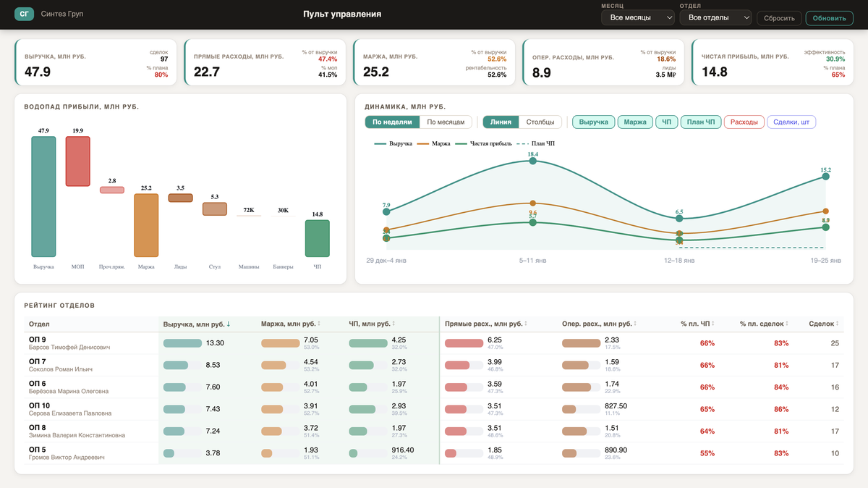Click Выручка in the chart legend
This screenshot has width=868, height=488.
tap(393, 143)
